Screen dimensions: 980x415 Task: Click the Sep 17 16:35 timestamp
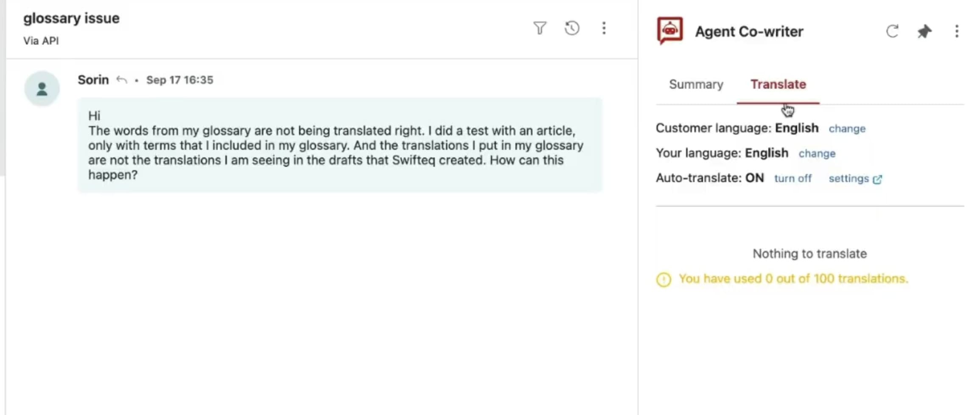[x=179, y=80]
